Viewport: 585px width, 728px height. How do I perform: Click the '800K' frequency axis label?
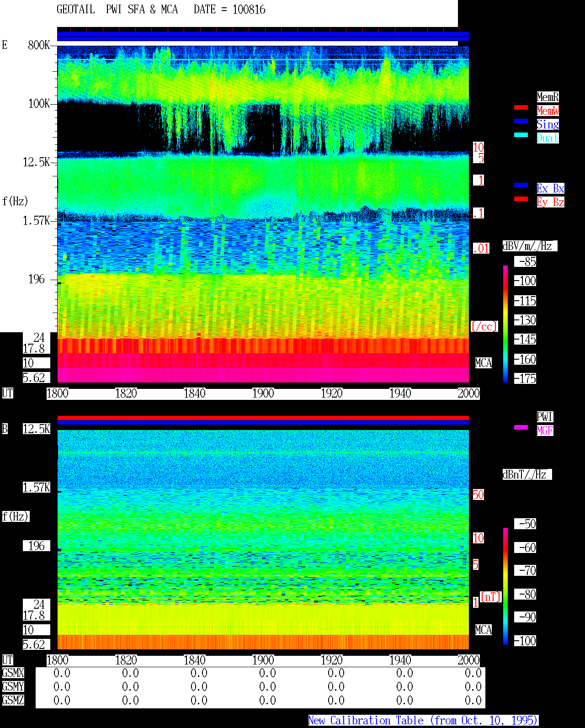click(x=39, y=45)
